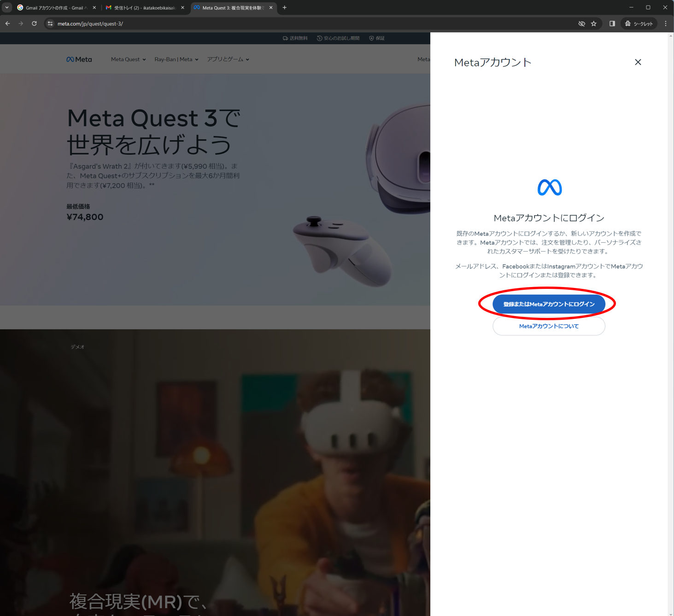The image size is (674, 616).
Task: Close the Metaアカウント side panel
Action: 638,62
